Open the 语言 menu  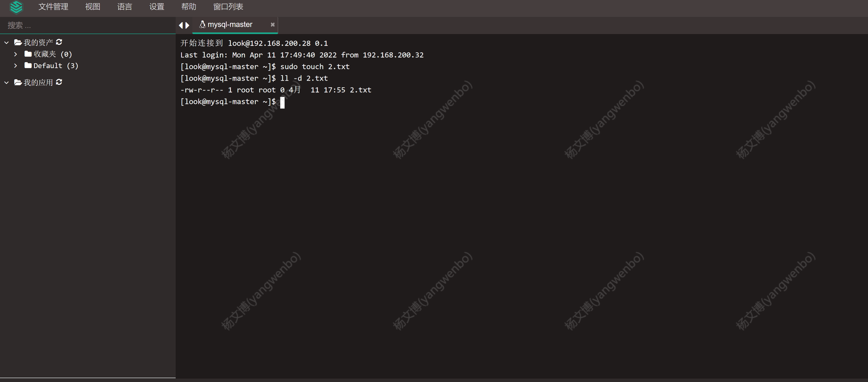click(x=125, y=7)
